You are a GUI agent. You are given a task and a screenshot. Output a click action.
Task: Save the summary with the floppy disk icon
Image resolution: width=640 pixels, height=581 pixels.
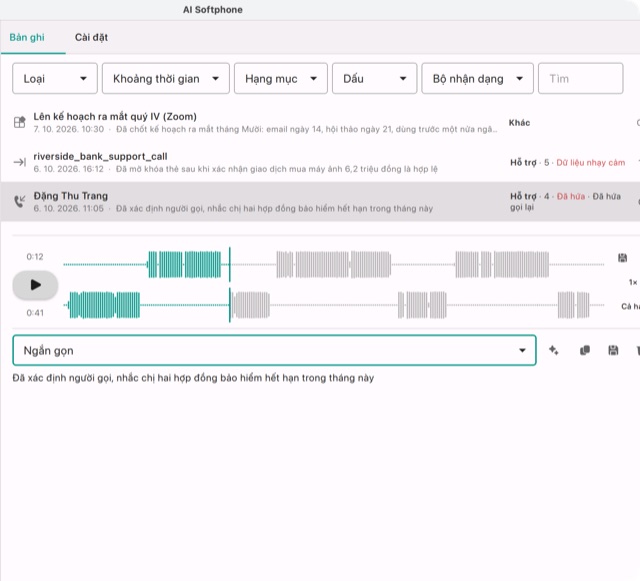[x=613, y=350]
